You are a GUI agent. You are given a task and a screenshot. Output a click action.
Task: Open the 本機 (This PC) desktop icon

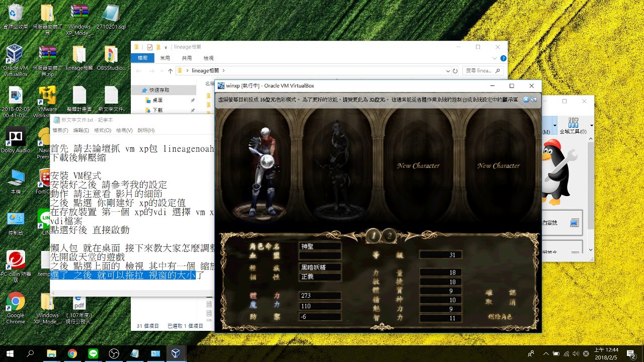point(16,182)
